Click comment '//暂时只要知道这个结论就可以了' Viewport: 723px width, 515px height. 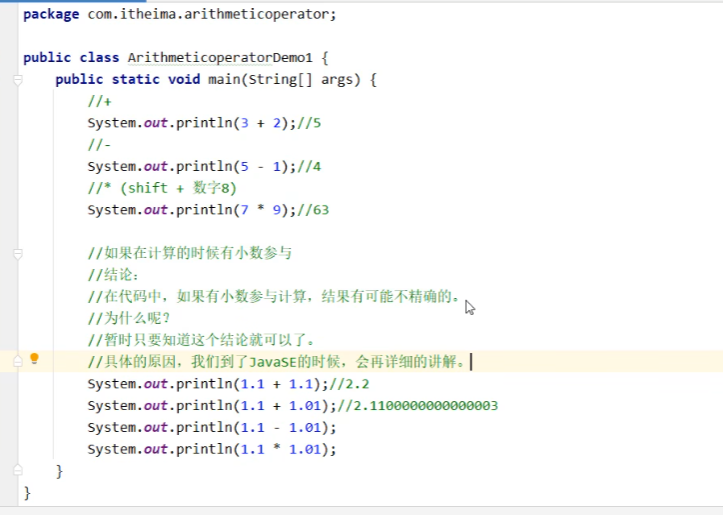point(201,340)
